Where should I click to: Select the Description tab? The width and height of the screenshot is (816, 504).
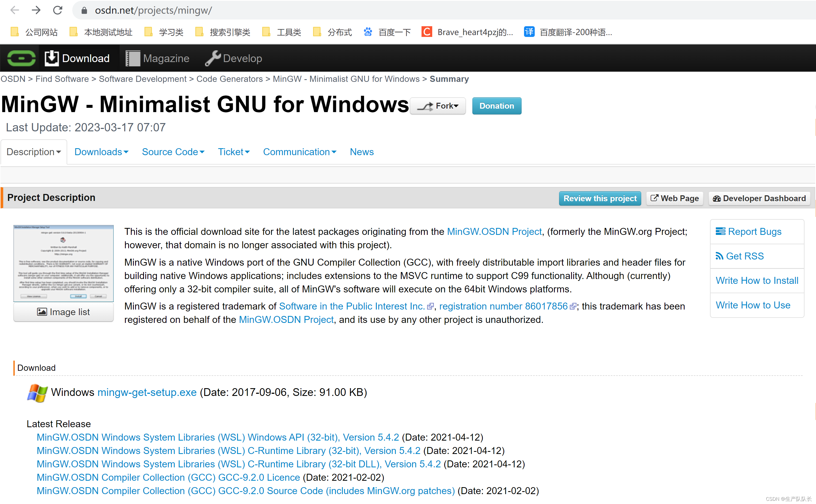(34, 152)
